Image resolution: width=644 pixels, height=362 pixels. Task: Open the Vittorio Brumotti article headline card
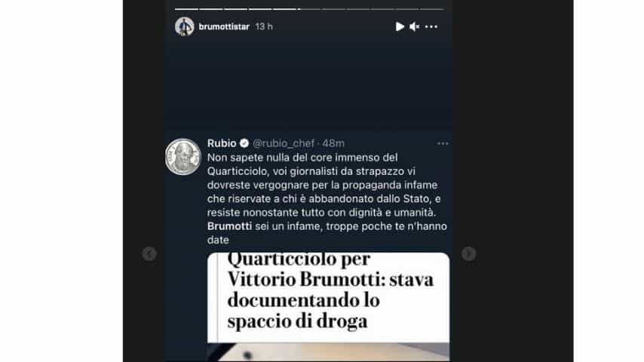(x=328, y=297)
